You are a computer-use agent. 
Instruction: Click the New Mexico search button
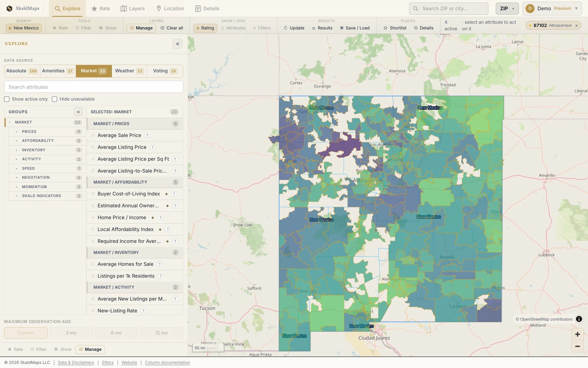tap(24, 28)
